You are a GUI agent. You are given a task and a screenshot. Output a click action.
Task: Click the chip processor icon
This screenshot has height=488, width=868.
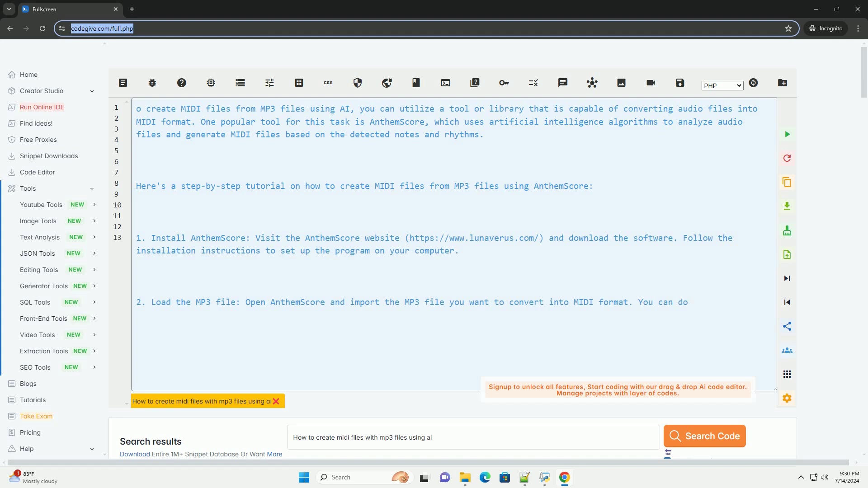[x=211, y=83]
